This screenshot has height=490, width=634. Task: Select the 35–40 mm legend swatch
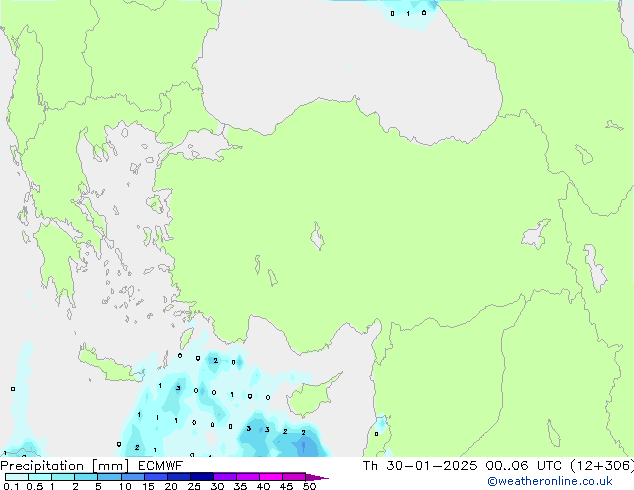click(x=248, y=477)
